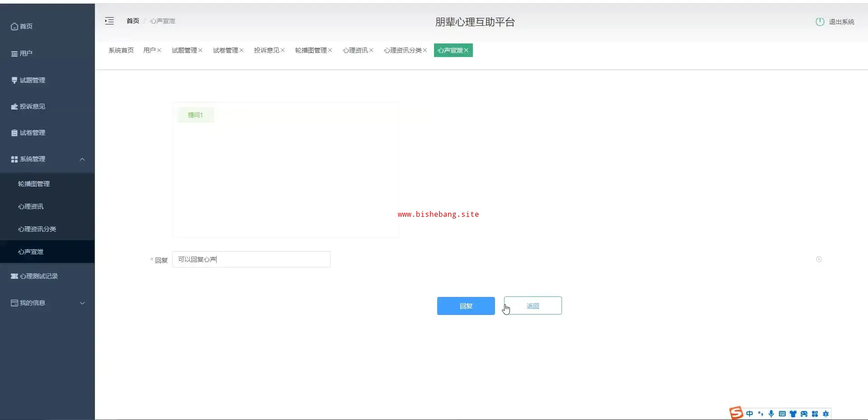Image resolution: width=868 pixels, height=420 pixels.
Task: Open 心理测试记录 in the sidebar
Action: (38, 276)
